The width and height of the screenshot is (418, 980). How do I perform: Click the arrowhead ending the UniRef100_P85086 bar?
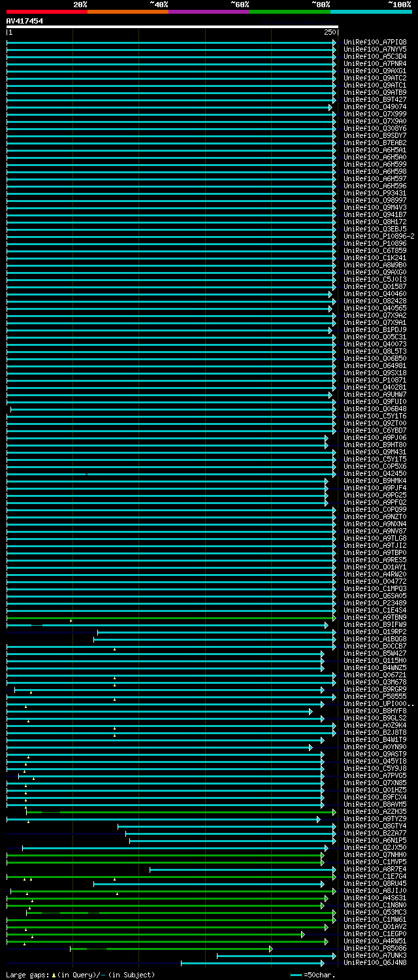coord(270,949)
